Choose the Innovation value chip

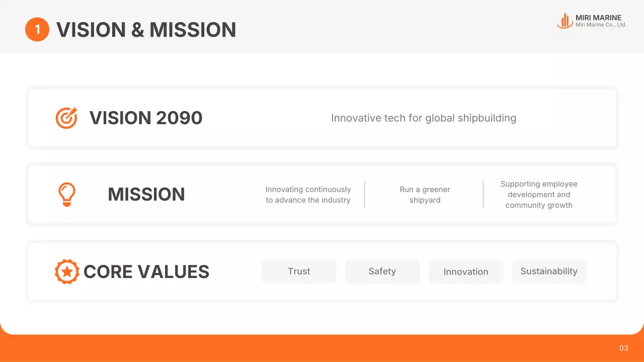pyautogui.click(x=466, y=271)
